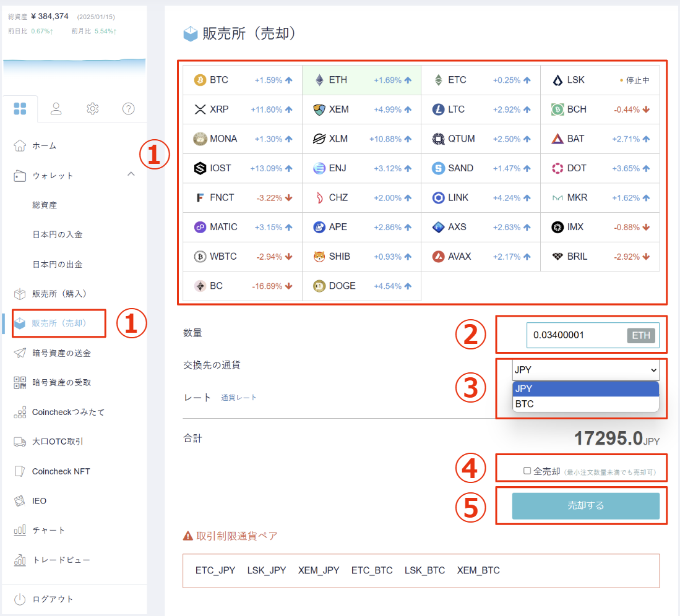Select the IOST coin icon
680x616 pixels.
coord(200,168)
